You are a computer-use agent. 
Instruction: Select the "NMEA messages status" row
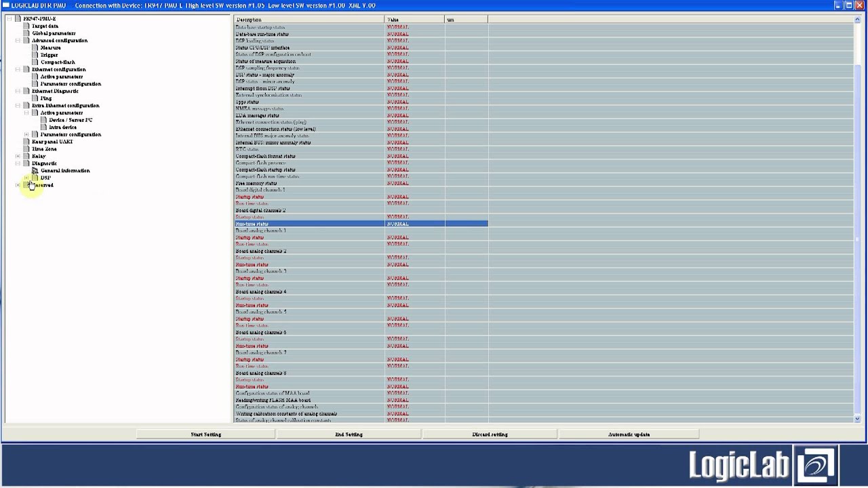tap(361, 108)
